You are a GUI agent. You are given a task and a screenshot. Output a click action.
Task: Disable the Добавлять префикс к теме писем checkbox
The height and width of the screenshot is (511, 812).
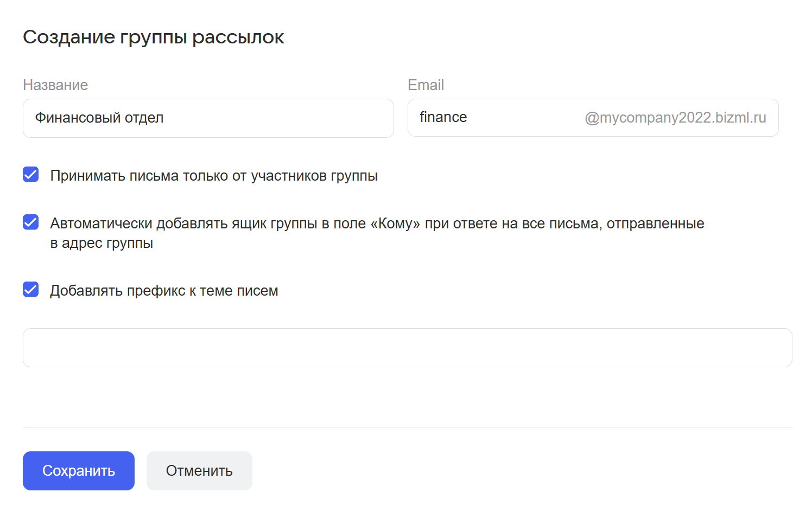[31, 290]
